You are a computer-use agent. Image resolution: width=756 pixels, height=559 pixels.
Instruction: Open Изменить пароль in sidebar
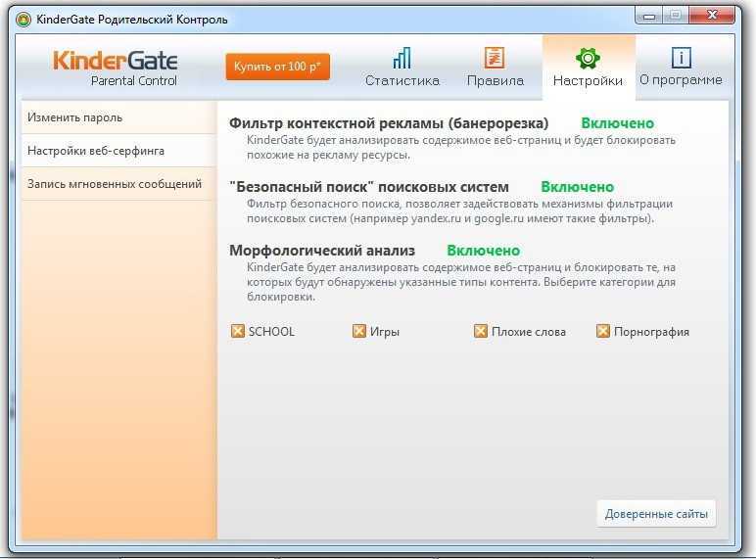tap(118, 117)
